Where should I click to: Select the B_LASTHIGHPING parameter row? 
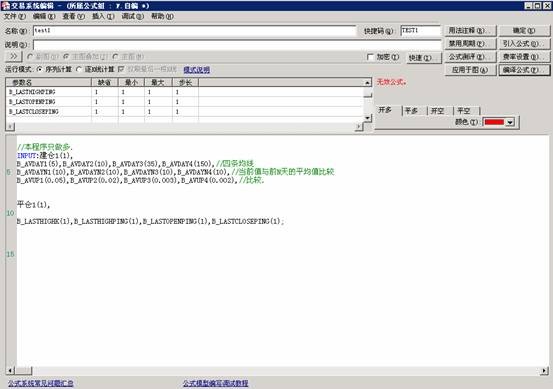185,92
